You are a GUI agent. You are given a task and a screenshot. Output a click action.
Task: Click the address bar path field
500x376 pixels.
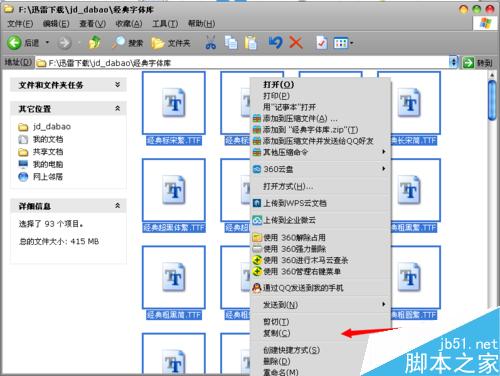[242, 63]
